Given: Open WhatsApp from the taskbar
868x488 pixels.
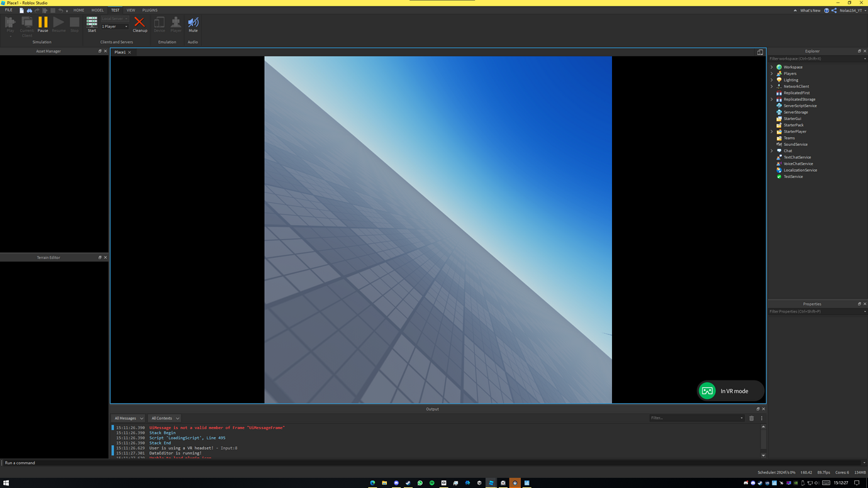Looking at the screenshot, I should [420, 483].
